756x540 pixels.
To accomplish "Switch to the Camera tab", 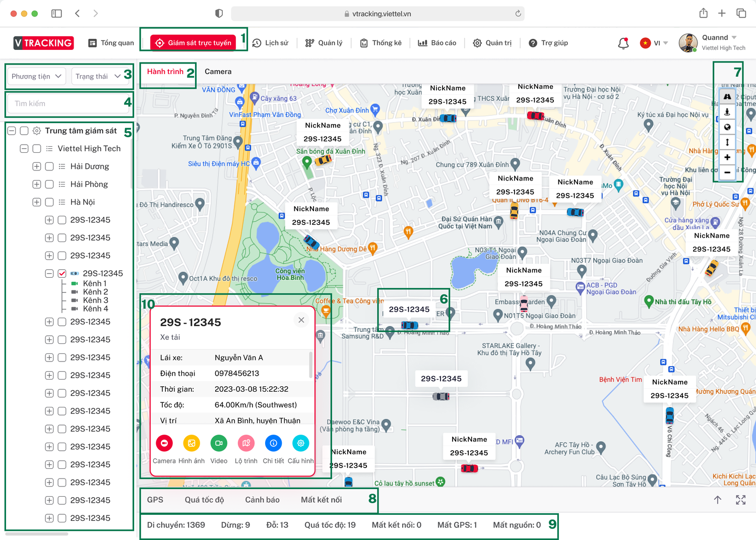I will click(218, 72).
